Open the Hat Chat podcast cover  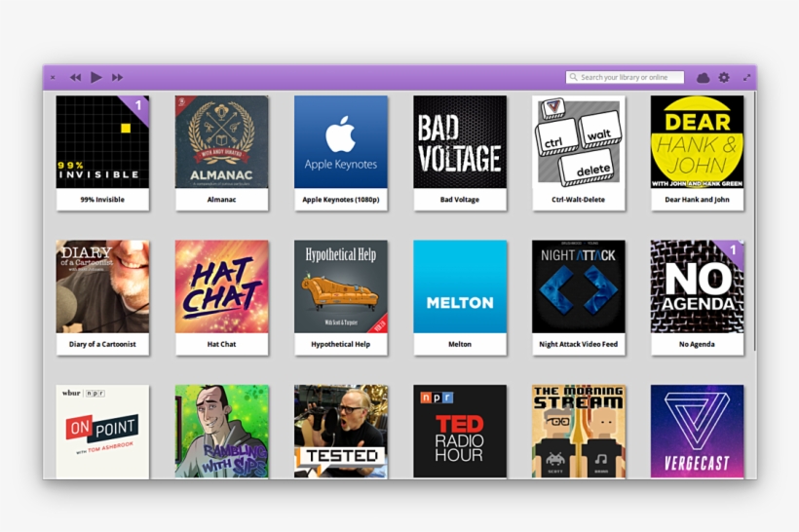[x=221, y=286]
